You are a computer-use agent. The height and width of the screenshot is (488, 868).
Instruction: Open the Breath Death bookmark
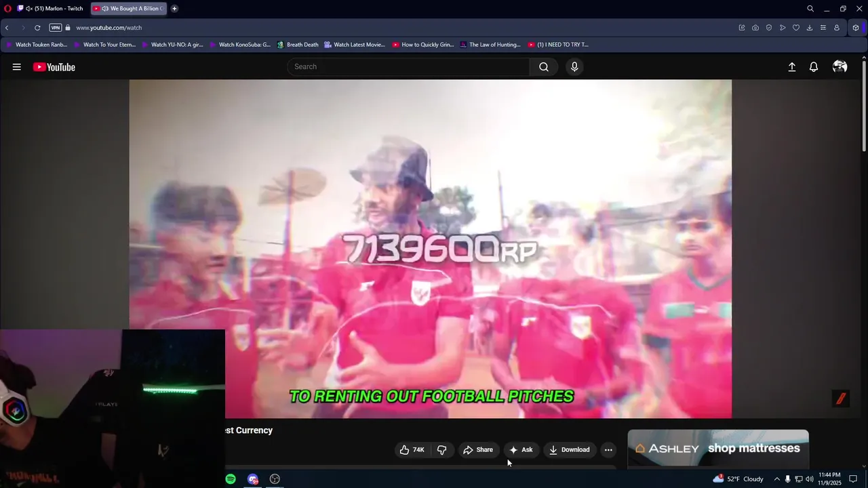[x=298, y=45]
